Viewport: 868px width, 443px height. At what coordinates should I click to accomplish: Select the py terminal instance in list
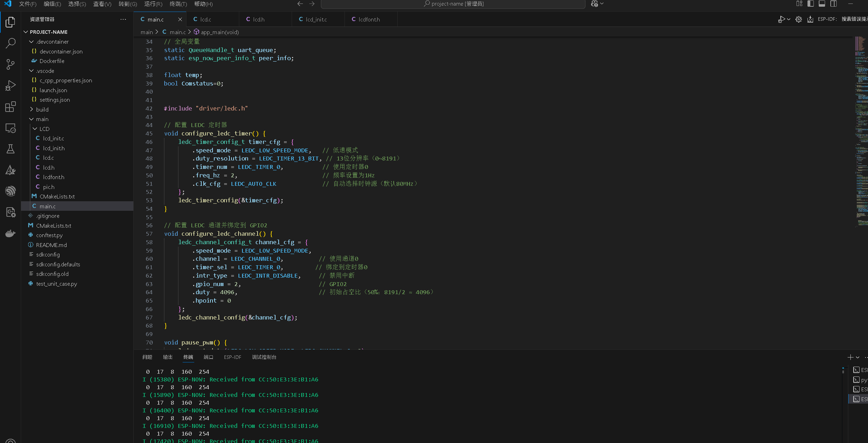860,380
